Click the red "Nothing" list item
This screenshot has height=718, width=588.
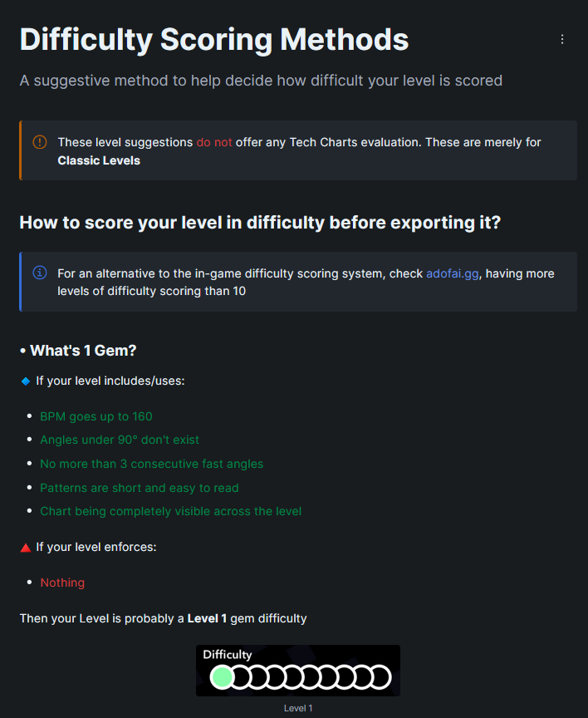point(62,583)
